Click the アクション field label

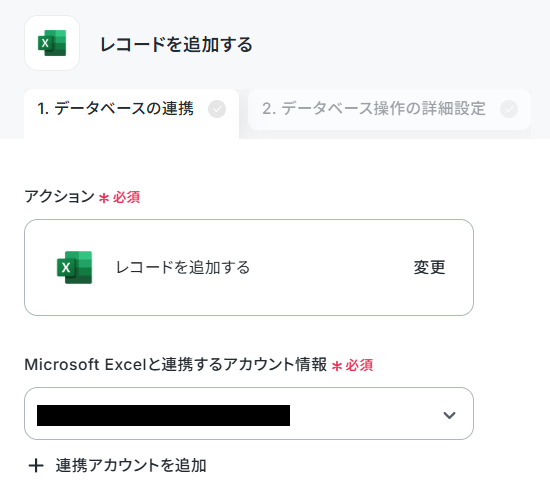[60, 196]
